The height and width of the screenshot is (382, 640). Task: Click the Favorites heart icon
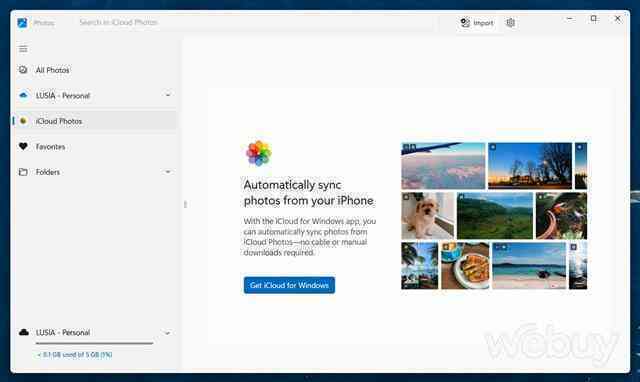click(x=23, y=146)
